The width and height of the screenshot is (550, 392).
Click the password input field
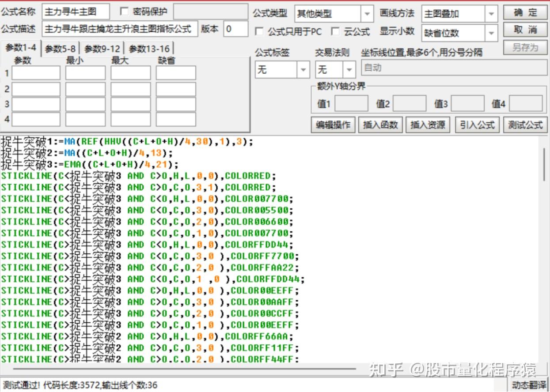point(210,12)
